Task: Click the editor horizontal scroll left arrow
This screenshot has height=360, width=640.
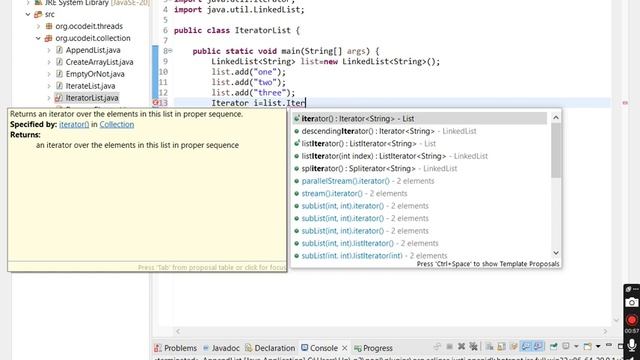Action: tap(178, 331)
